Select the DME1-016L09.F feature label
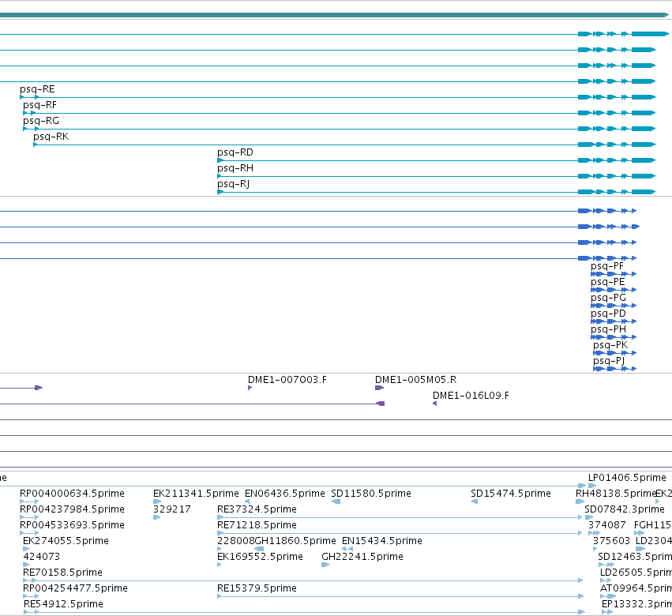672x616 pixels. point(471,396)
